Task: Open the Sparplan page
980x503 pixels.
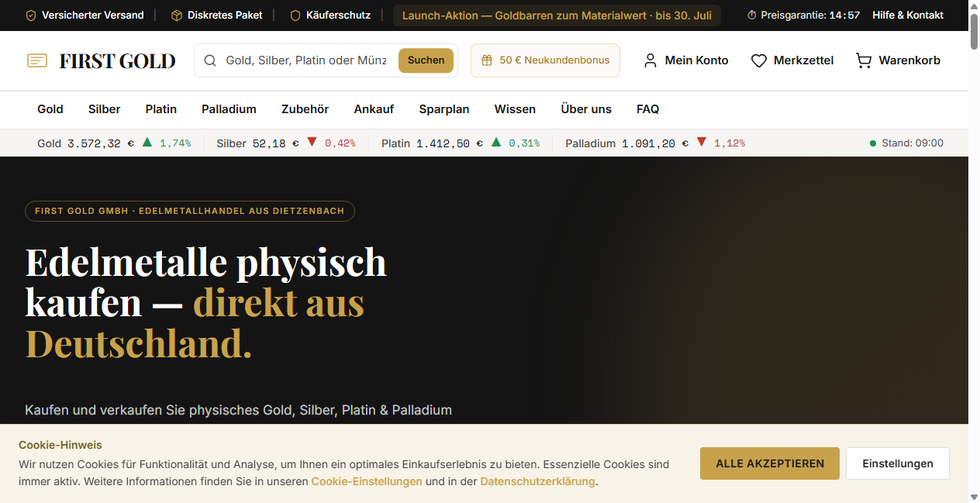Action: click(444, 109)
